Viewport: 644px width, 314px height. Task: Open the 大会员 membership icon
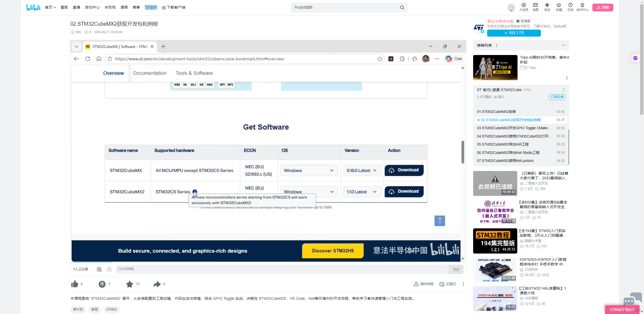coord(524,7)
